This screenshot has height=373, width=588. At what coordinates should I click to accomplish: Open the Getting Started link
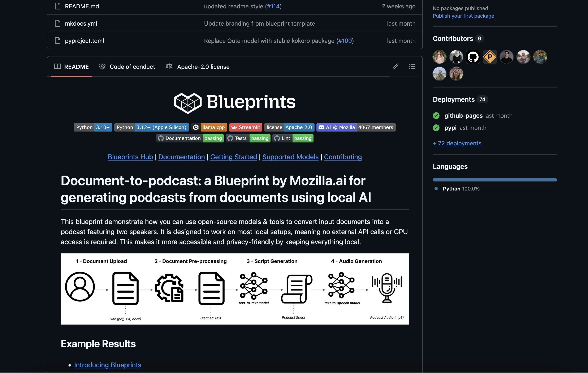click(x=233, y=157)
